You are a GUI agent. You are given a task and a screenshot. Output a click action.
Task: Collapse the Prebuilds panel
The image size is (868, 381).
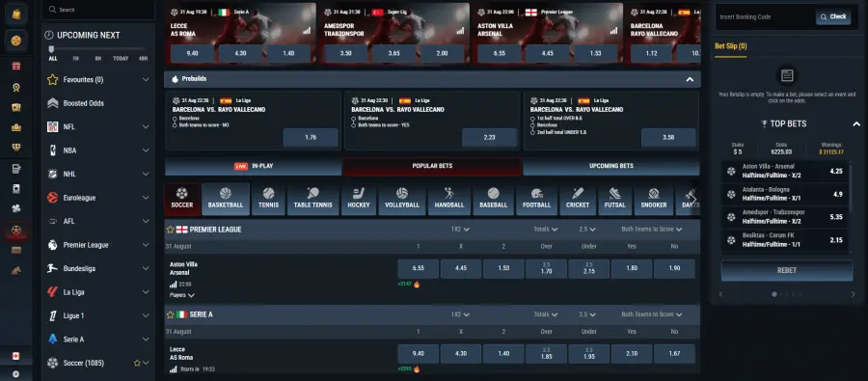pyautogui.click(x=690, y=79)
